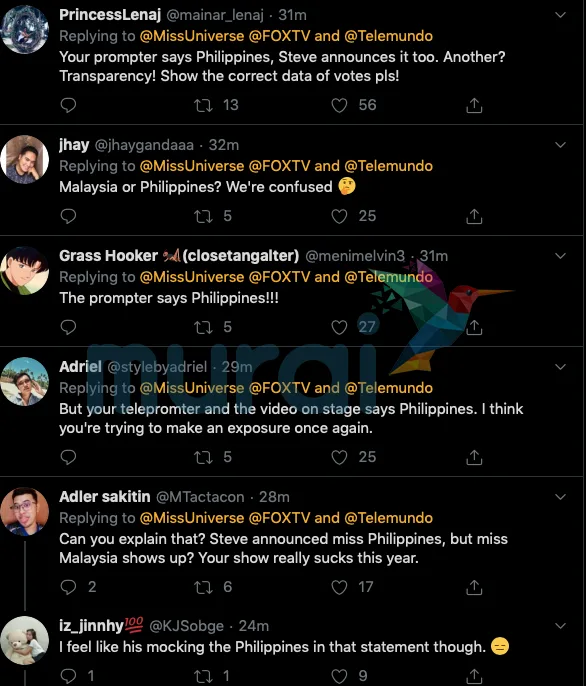The image size is (586, 686).
Task: Open @FOXTV mention in jhay's tweet
Action: tap(279, 166)
